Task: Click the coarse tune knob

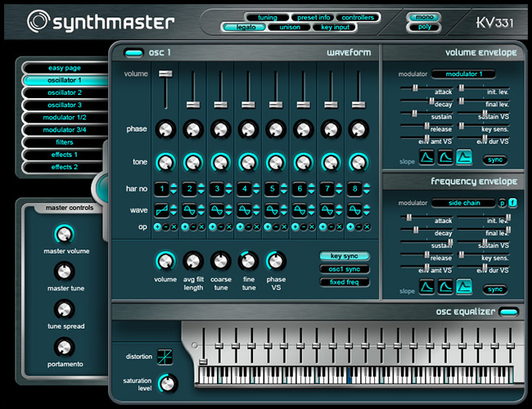Action: (220, 261)
